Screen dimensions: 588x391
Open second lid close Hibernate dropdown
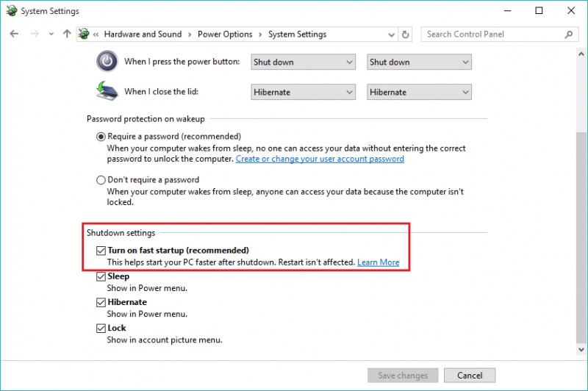point(419,93)
